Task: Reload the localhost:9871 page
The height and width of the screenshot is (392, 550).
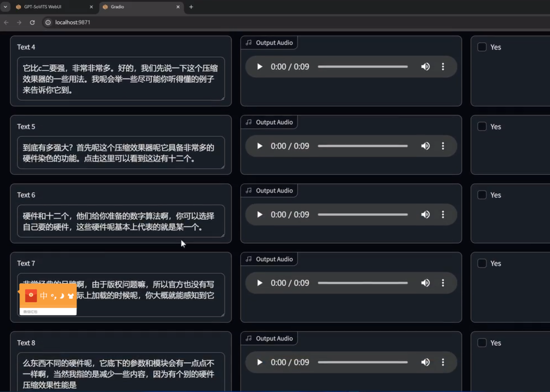Action: point(32,23)
